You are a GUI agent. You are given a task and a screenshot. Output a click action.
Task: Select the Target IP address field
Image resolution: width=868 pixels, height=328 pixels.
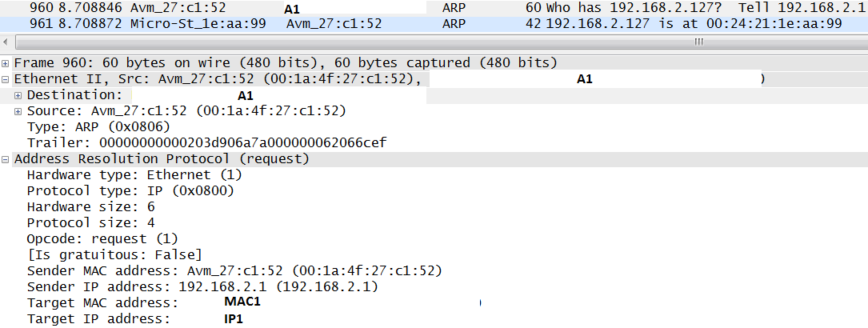click(98, 318)
